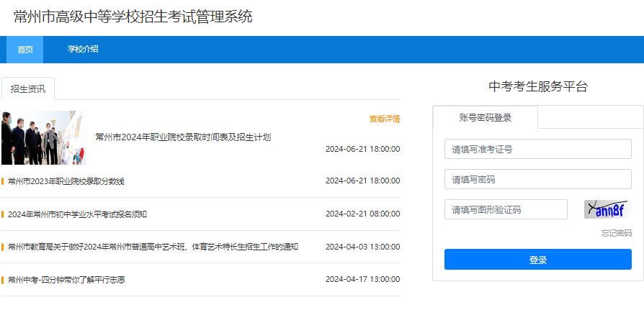Go to the 首页 navigation tab
The height and width of the screenshot is (310, 644).
[25, 50]
